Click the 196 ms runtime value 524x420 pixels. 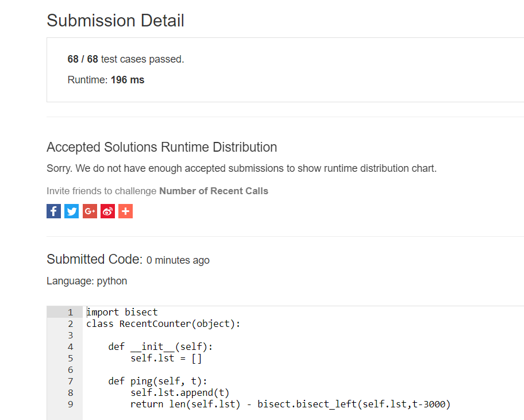pos(127,80)
